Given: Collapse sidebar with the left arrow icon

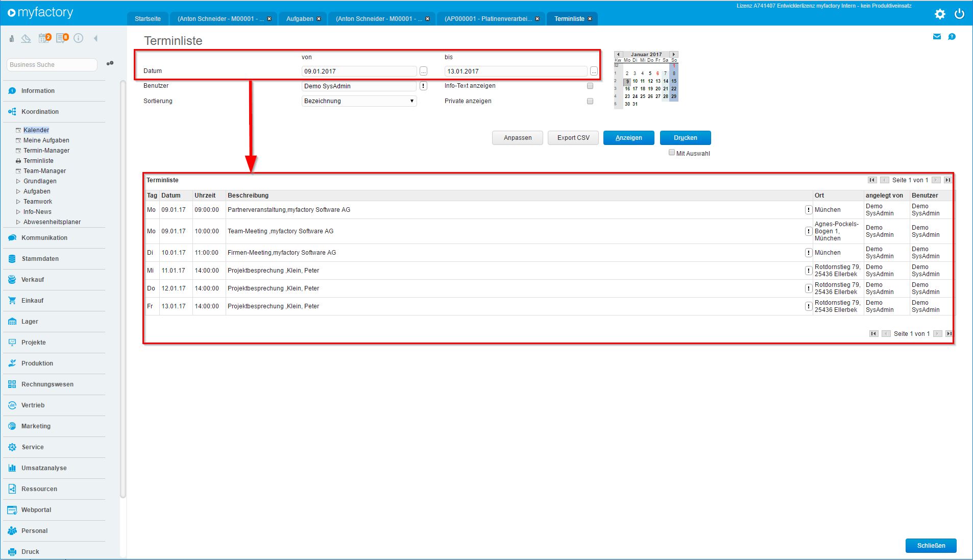Looking at the screenshot, I should (x=95, y=38).
